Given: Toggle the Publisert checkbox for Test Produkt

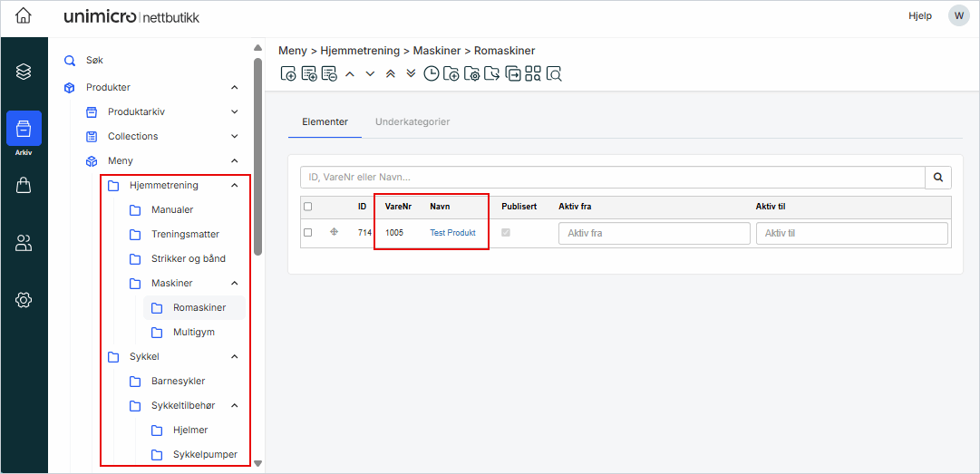Looking at the screenshot, I should 506,233.
